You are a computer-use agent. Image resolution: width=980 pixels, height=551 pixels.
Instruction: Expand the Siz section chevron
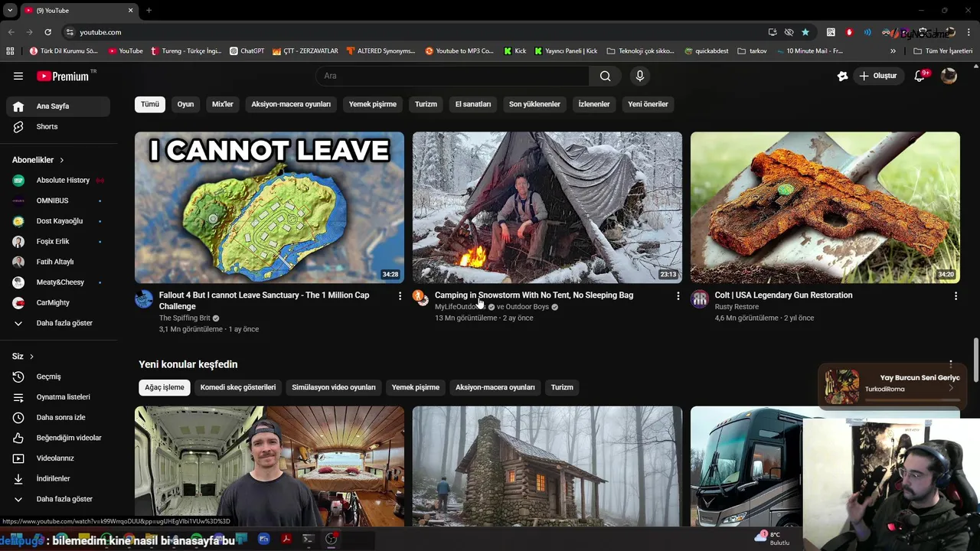coord(31,357)
